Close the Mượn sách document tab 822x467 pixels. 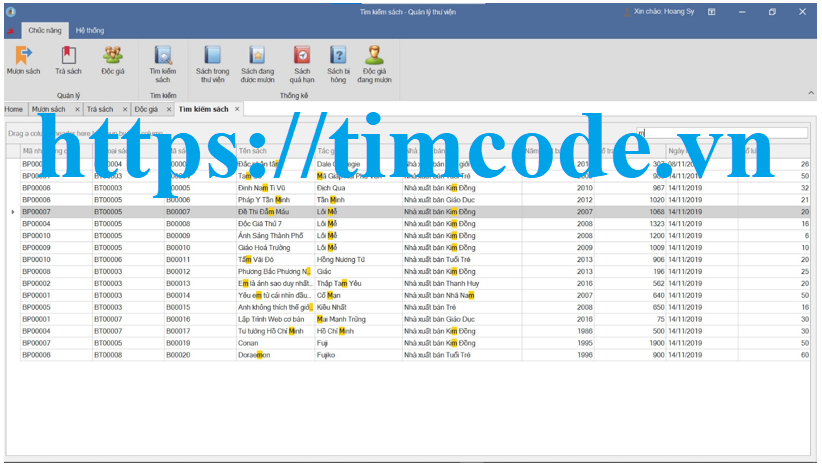[77, 109]
